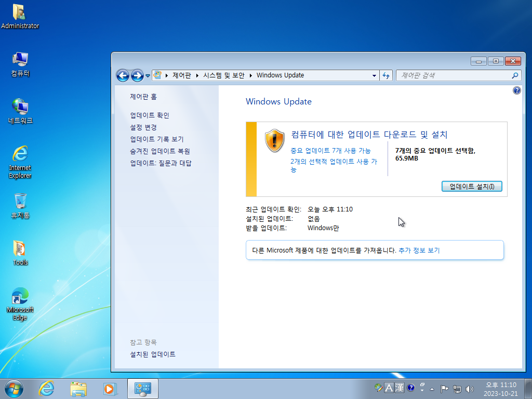Select the Internet Explorer desktop icon

tap(20, 162)
